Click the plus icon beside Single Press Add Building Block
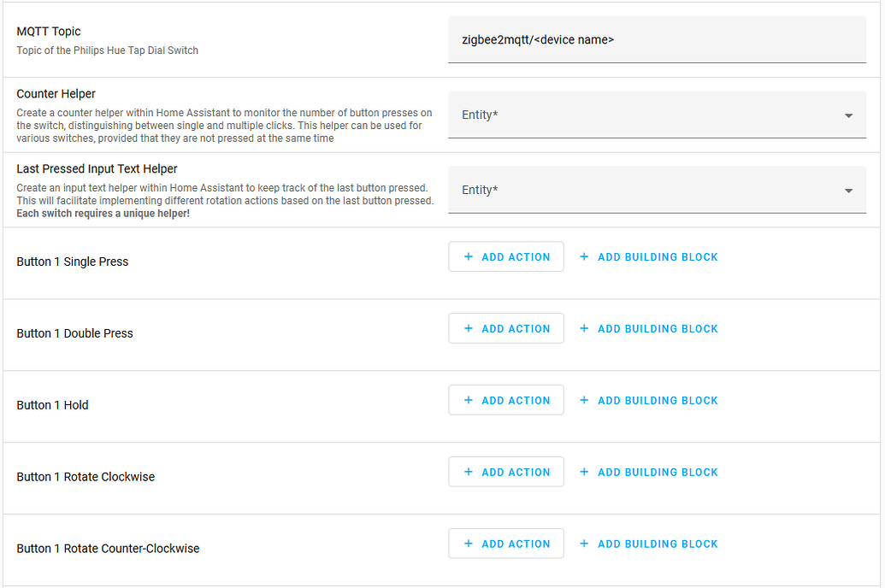The width and height of the screenshot is (885, 588). [584, 256]
